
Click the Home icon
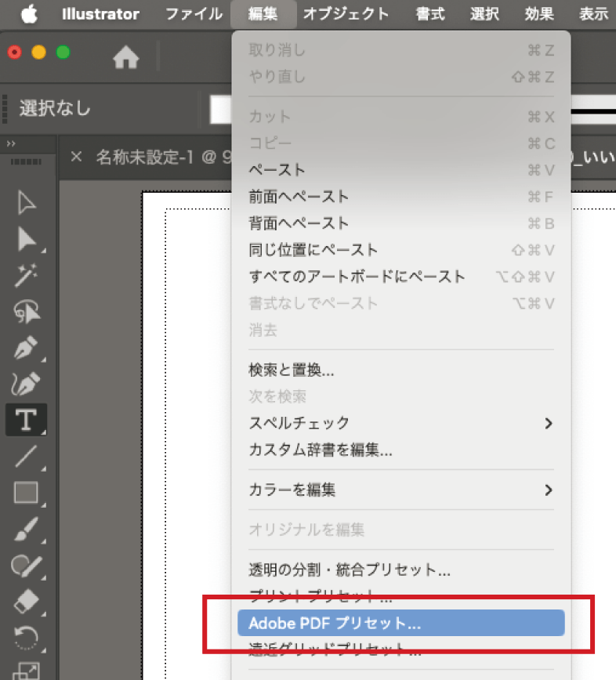point(126,57)
